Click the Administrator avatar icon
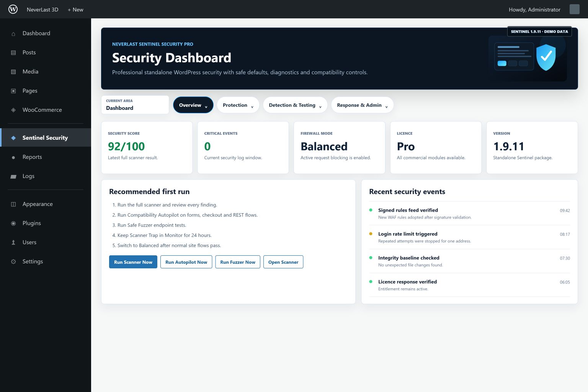The height and width of the screenshot is (392, 588). [574, 9]
